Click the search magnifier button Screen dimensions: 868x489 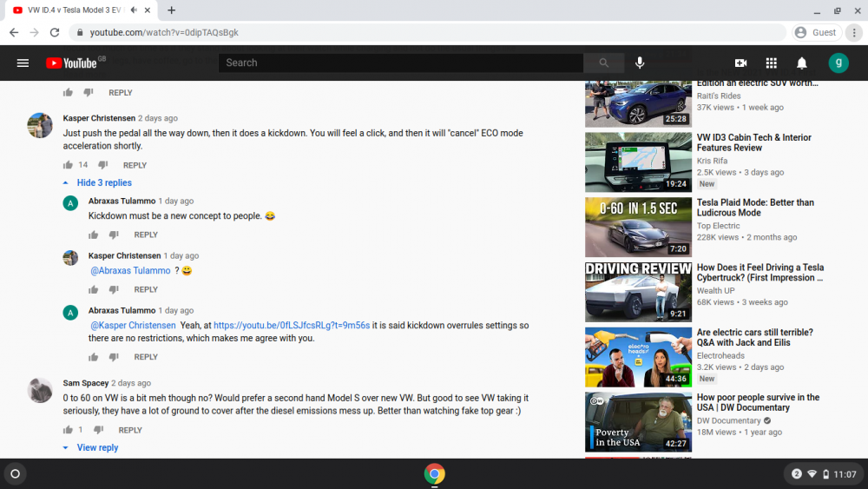603,63
